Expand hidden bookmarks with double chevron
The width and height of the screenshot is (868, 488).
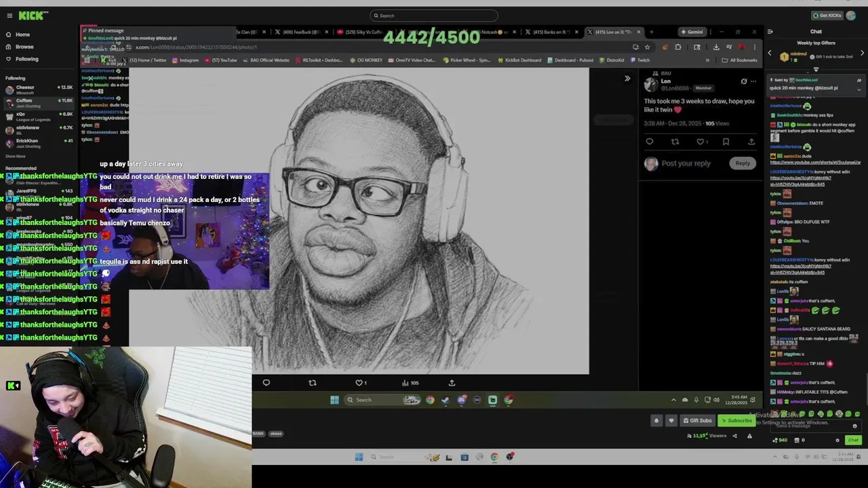coord(707,60)
